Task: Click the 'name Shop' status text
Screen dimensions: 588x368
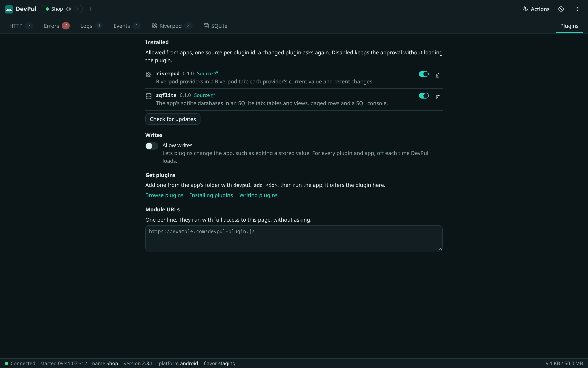Action: [x=105, y=363]
